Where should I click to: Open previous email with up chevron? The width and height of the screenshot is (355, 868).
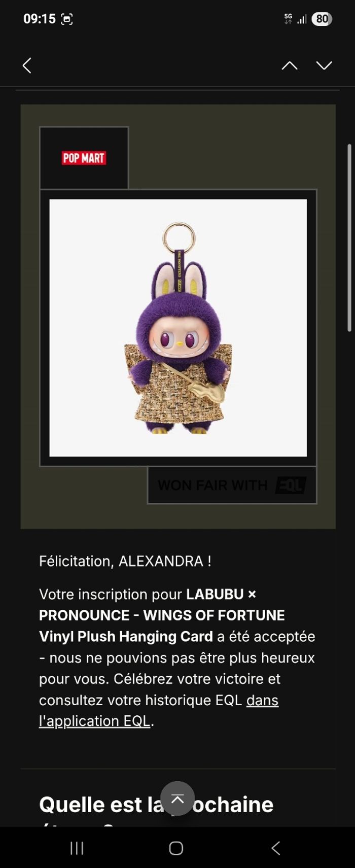click(290, 65)
